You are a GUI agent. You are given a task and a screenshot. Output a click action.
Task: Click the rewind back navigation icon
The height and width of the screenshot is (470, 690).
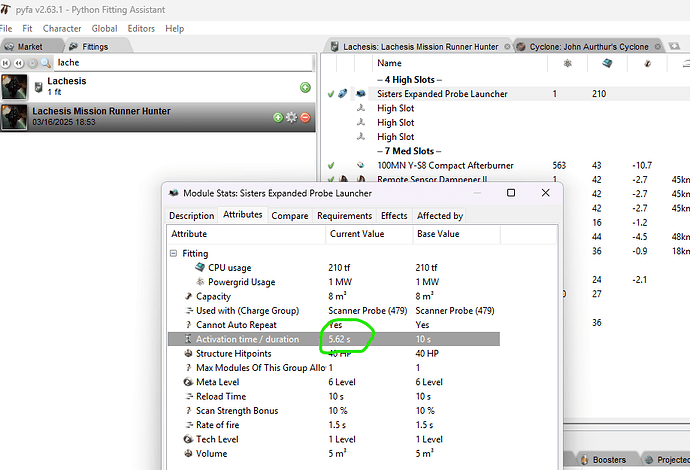coord(18,63)
